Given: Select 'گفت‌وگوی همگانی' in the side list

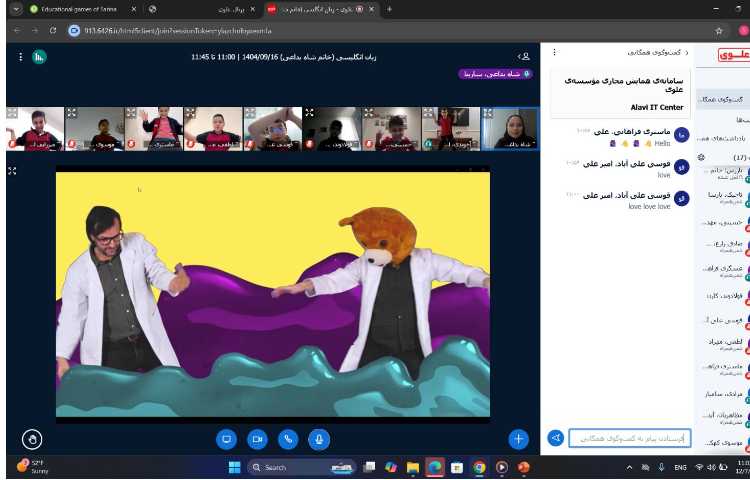Looking at the screenshot, I should [723, 99].
